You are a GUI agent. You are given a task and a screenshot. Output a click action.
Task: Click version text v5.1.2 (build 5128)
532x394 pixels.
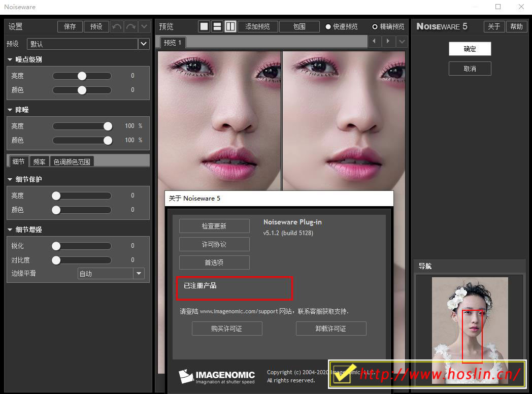pos(288,233)
